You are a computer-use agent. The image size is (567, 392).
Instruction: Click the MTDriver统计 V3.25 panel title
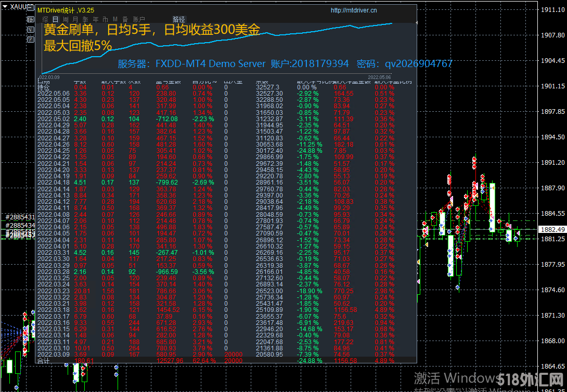point(66,10)
